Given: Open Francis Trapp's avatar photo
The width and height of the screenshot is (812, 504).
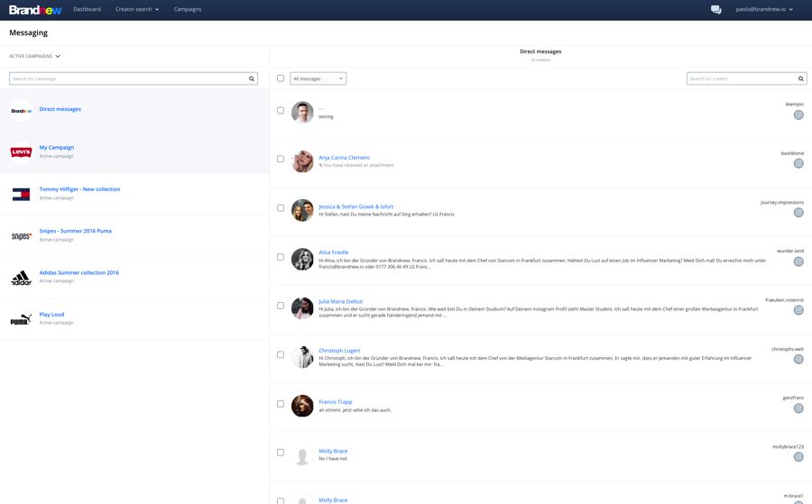Looking at the screenshot, I should pos(302,406).
